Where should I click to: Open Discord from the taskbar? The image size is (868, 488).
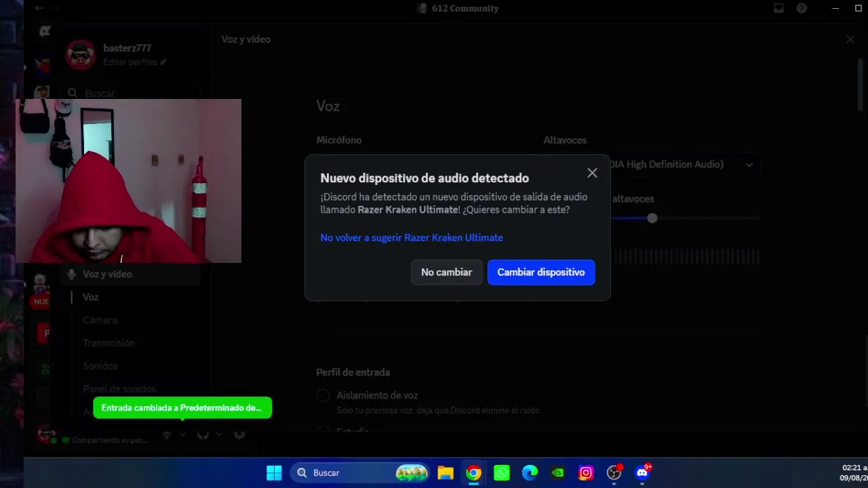[642, 472]
